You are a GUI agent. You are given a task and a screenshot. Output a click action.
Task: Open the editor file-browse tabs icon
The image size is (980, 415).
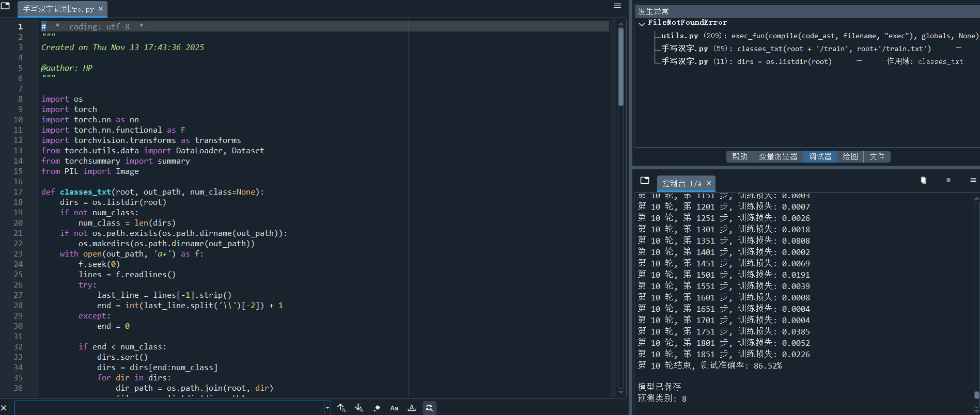(6, 6)
